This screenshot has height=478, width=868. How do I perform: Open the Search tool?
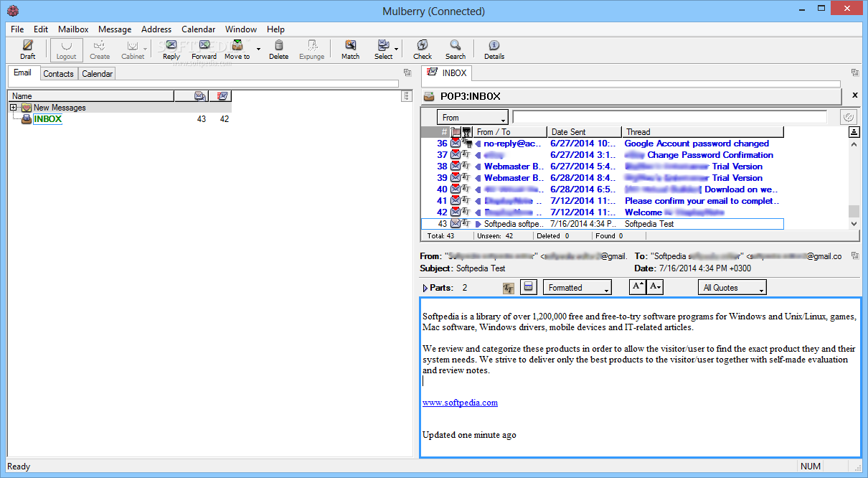pos(456,50)
